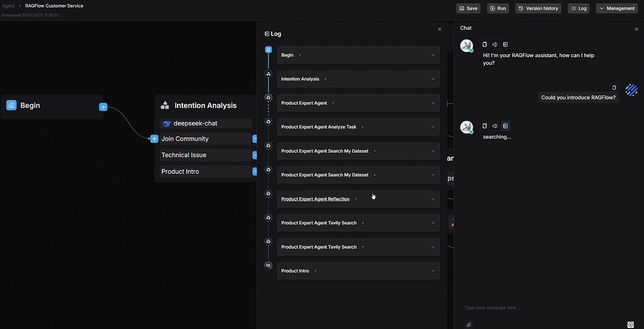Image resolution: width=644 pixels, height=329 pixels.
Task: Click the plus handle left of Join Community
Action: [154, 138]
